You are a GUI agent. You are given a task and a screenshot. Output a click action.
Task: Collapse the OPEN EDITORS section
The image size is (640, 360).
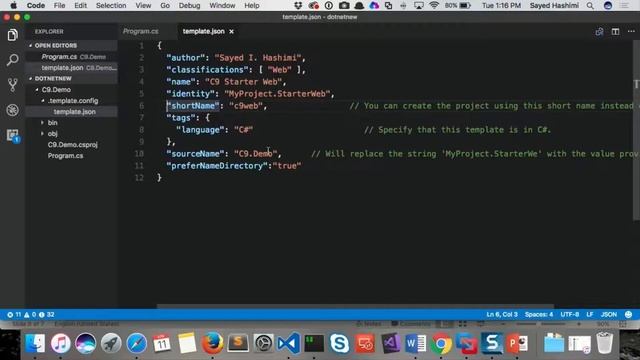[56, 45]
